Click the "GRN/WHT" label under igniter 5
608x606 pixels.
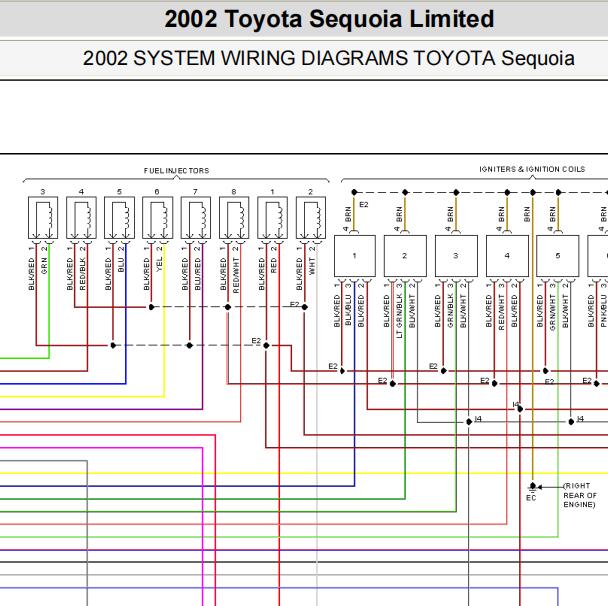[x=553, y=312]
